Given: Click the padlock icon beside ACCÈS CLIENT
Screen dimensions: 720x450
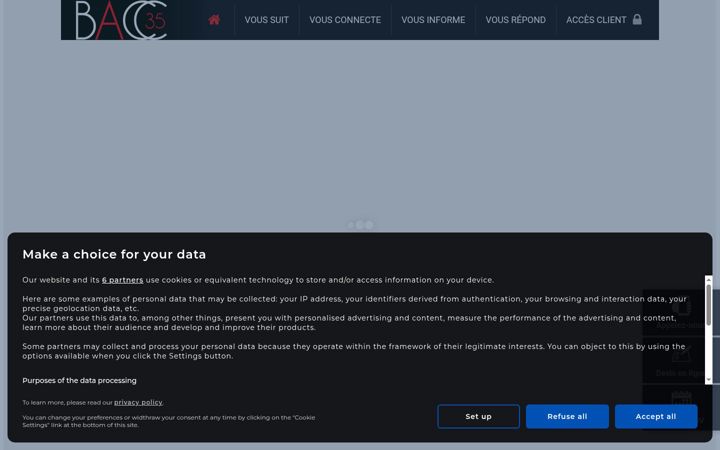Looking at the screenshot, I should (637, 19).
